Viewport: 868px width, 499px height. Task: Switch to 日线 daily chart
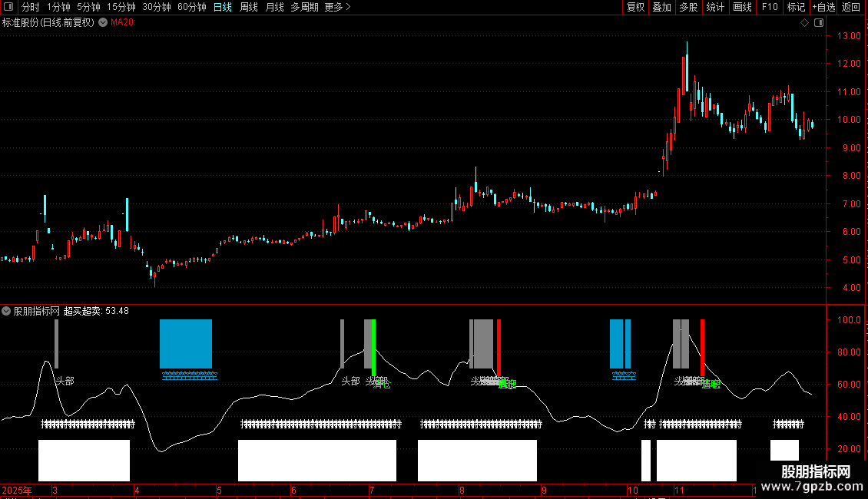click(x=223, y=7)
